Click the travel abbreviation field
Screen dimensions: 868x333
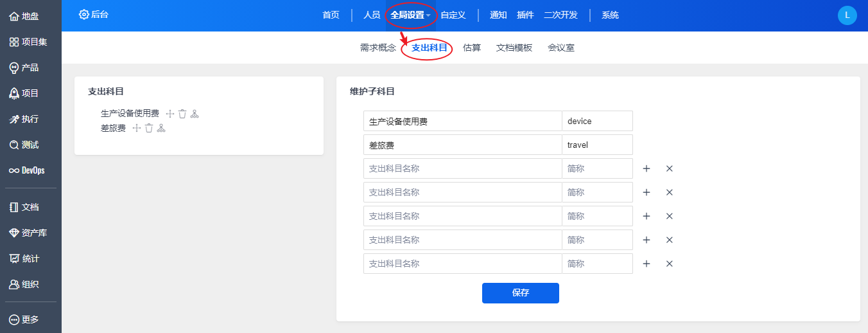pos(597,145)
